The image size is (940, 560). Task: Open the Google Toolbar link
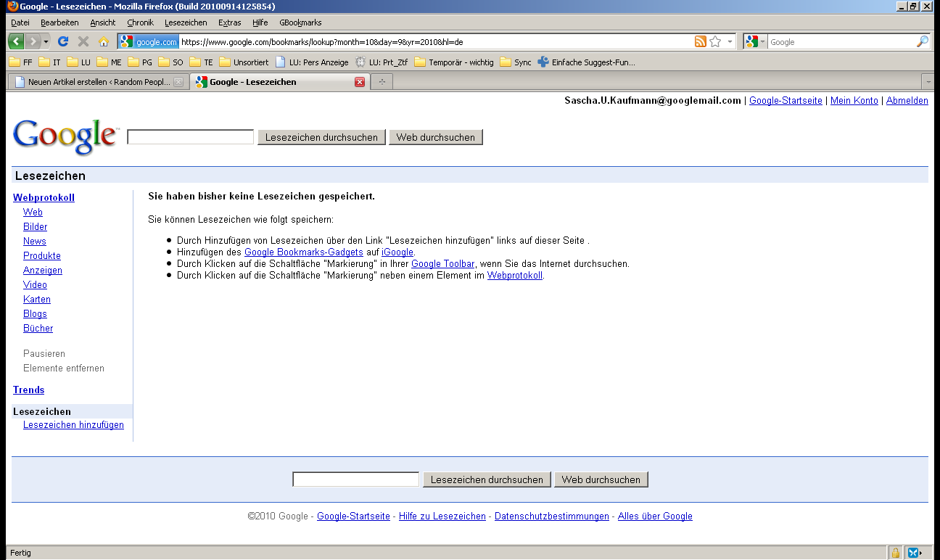point(443,263)
